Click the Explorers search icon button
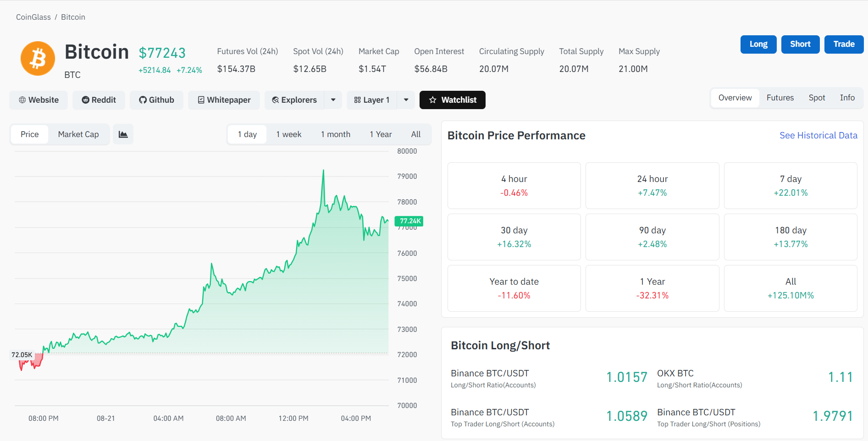The height and width of the screenshot is (441, 868). [x=294, y=100]
